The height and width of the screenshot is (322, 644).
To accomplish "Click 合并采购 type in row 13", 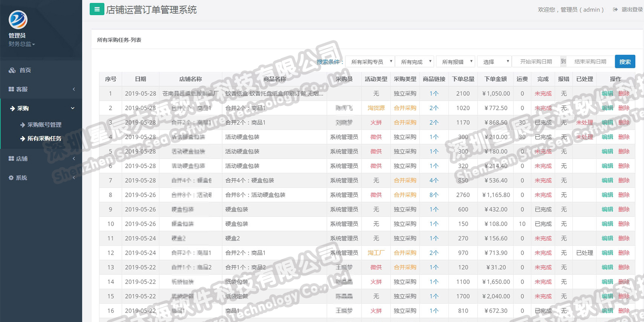I will [405, 267].
